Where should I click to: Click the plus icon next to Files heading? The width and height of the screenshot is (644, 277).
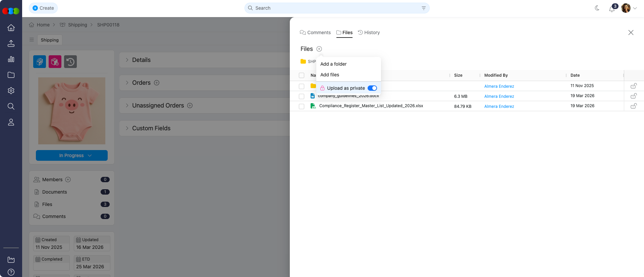coord(319,49)
